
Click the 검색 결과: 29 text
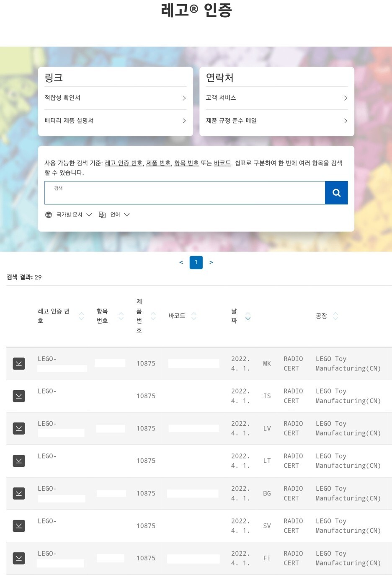(24, 277)
